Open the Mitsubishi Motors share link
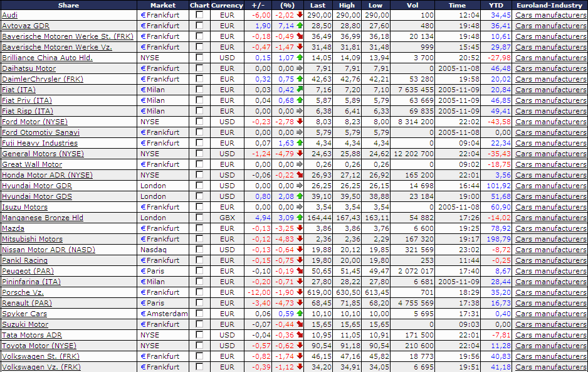The height and width of the screenshot is (372, 588). coord(32,239)
